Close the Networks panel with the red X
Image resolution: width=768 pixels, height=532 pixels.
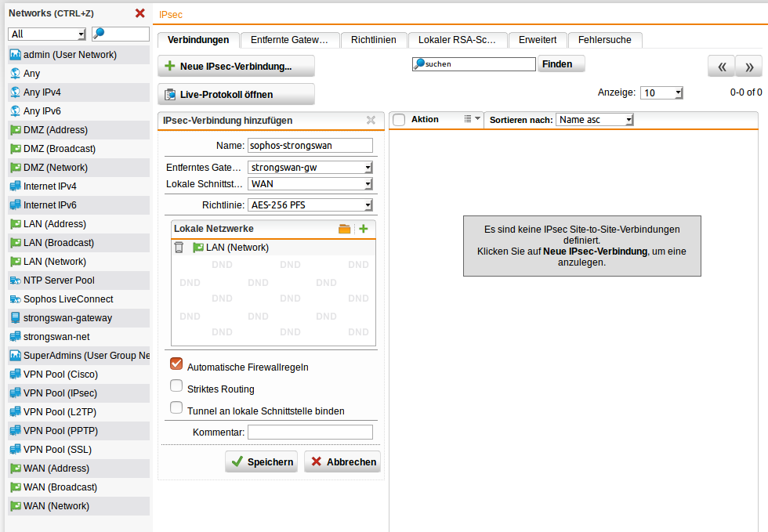[139, 13]
